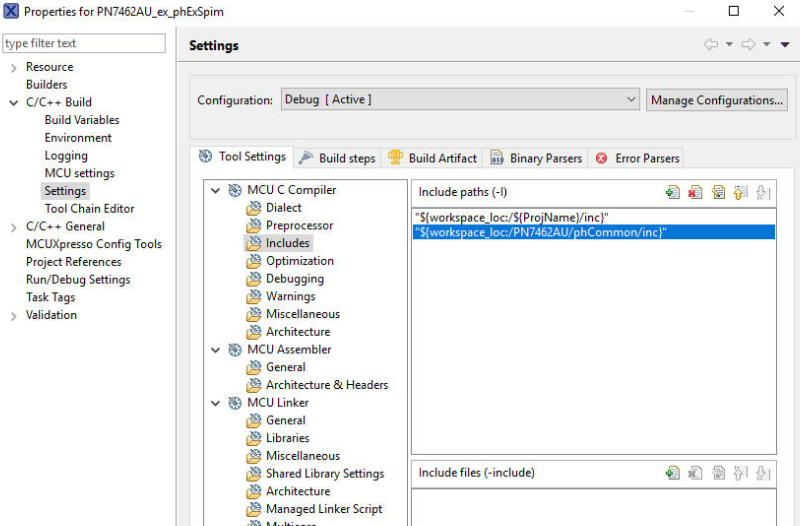Move selected include path down
This screenshot has width=800, height=526.
coord(763,192)
